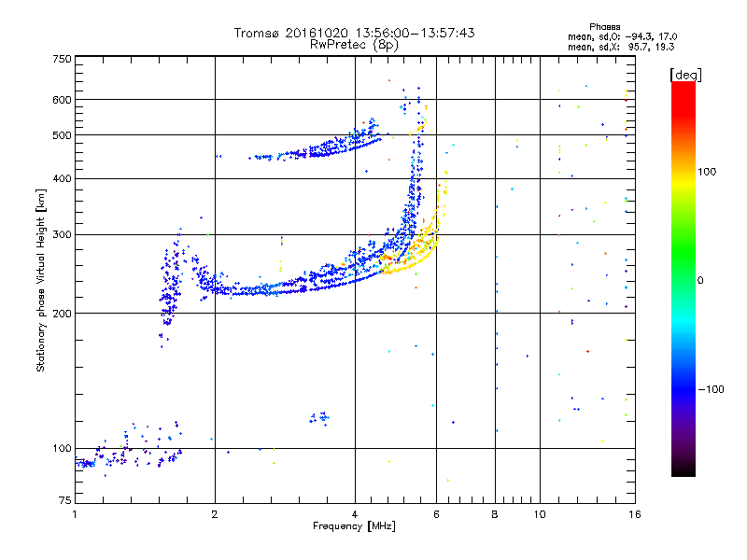
Task: Click the small blue point cluster below 4 MHz
Action: click(x=320, y=417)
